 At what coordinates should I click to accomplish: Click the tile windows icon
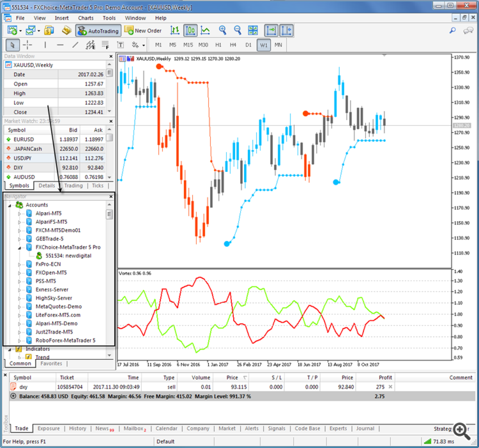[x=253, y=30]
